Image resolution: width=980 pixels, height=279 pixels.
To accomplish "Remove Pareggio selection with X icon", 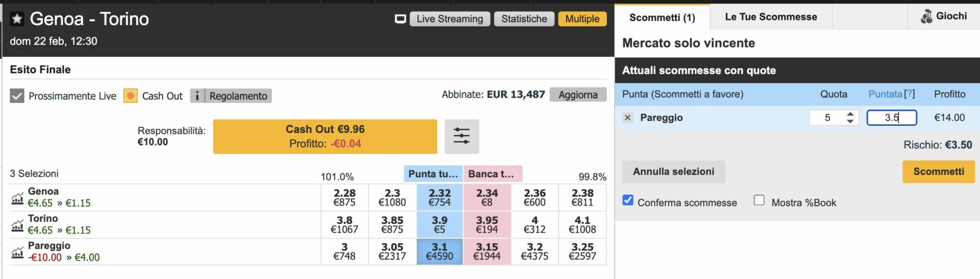I will (627, 118).
